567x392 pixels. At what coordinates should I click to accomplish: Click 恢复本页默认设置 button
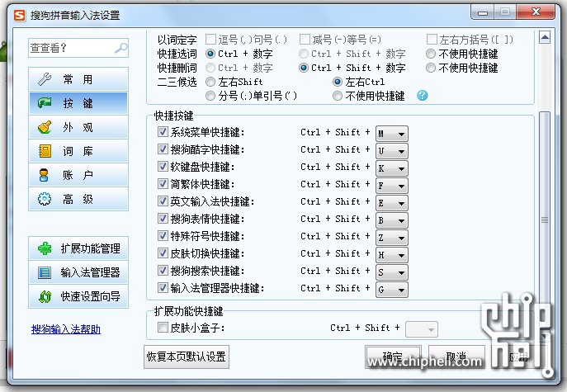tap(187, 357)
